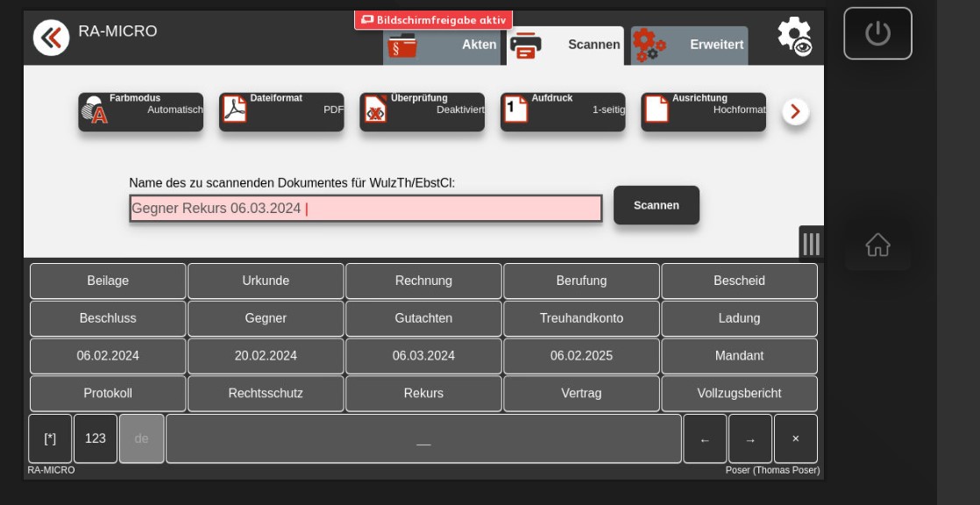
Task: Insert the keyword Ladung
Action: click(739, 318)
